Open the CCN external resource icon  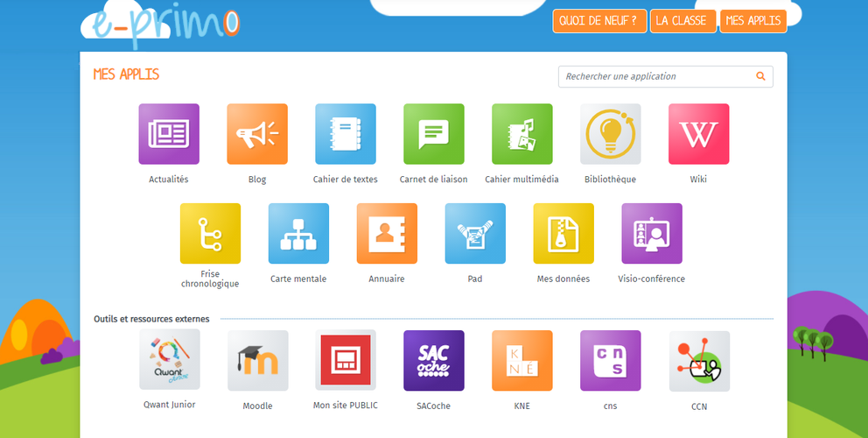700,362
